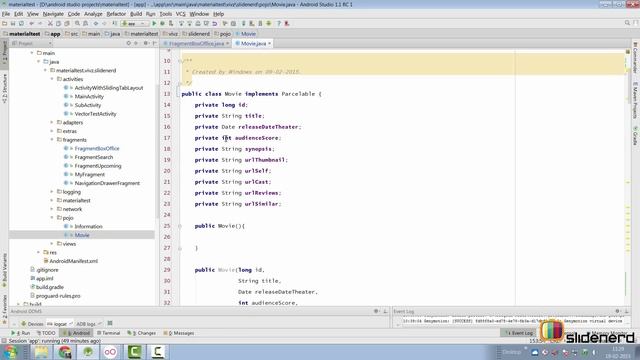This screenshot has height=360, width=640.
Task: Click the Undo arrow toolbar icon
Action: pos(31,24)
